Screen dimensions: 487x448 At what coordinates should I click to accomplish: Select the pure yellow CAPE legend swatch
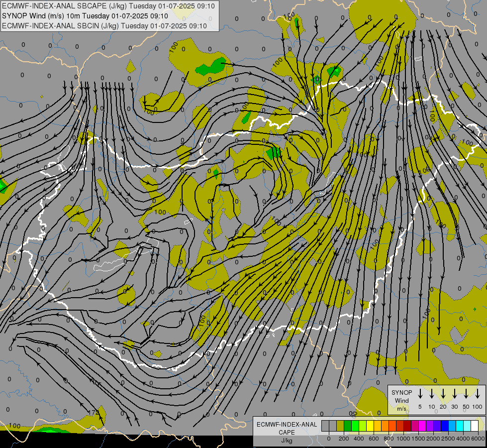click(x=370, y=426)
